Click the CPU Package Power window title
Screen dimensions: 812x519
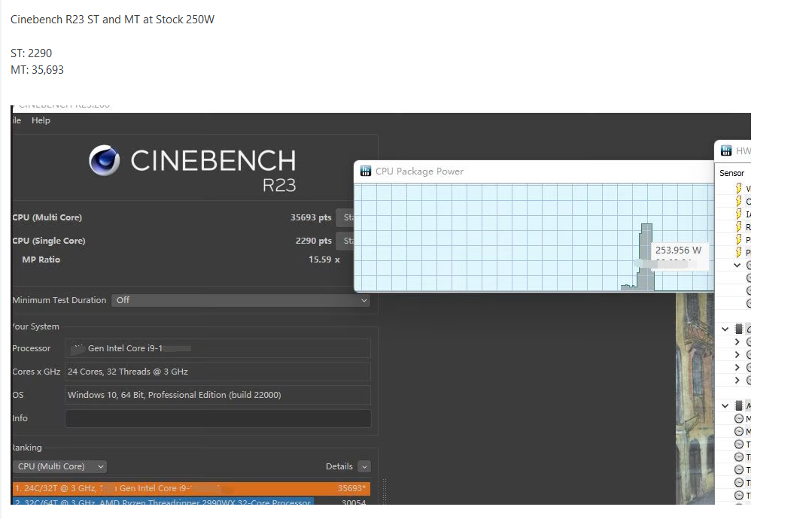coord(419,171)
